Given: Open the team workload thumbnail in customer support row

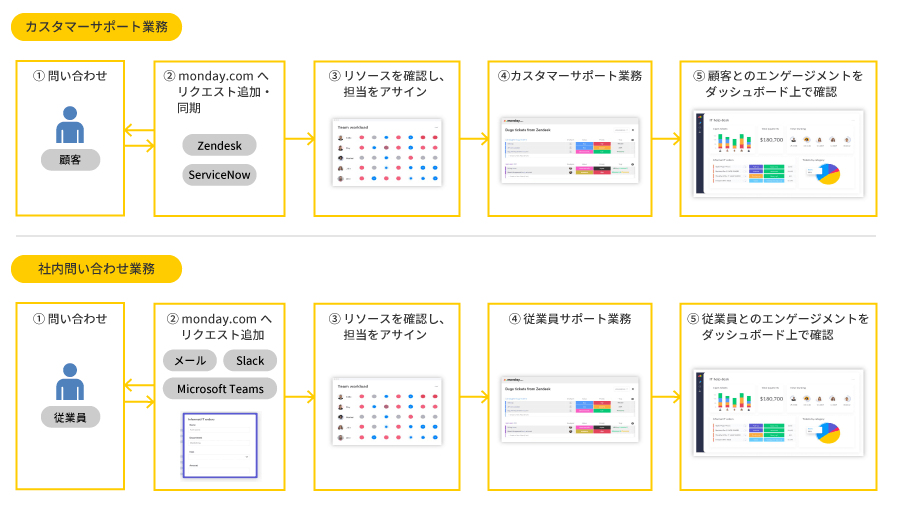Looking at the screenshot, I should [x=387, y=153].
